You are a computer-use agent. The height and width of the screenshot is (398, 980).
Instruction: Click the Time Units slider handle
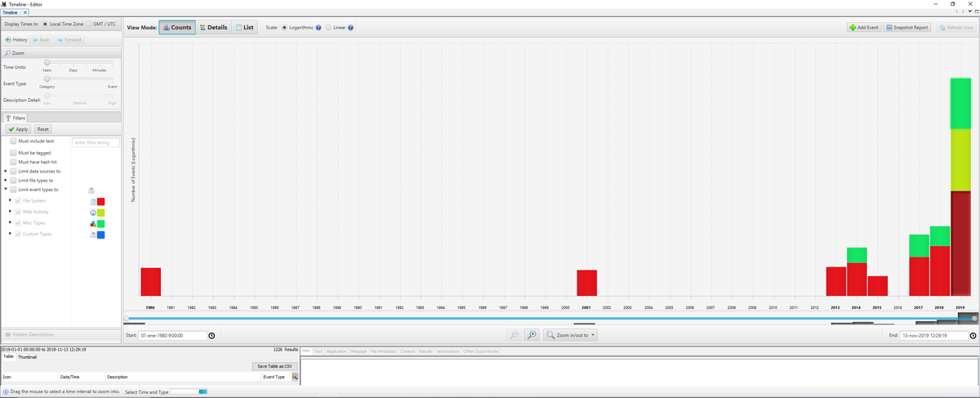[x=47, y=62]
